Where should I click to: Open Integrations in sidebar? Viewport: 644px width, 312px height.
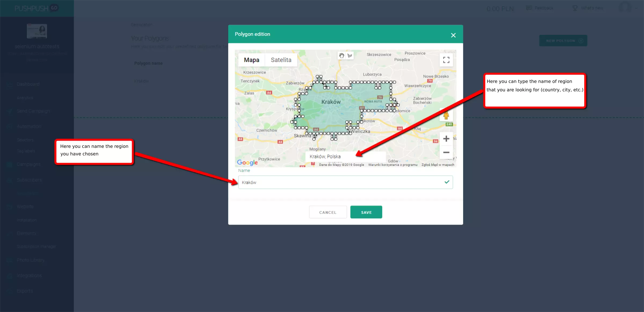pyautogui.click(x=29, y=276)
